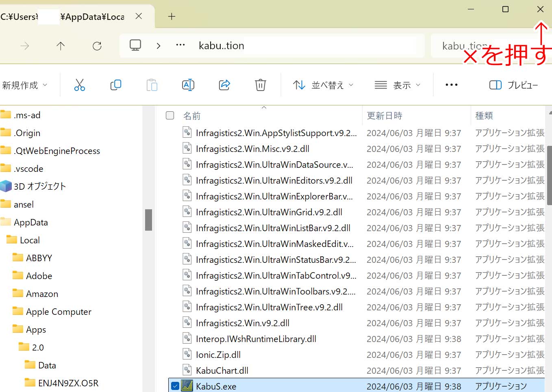Sort by 種類 column header
The height and width of the screenshot is (392, 552).
point(484,116)
